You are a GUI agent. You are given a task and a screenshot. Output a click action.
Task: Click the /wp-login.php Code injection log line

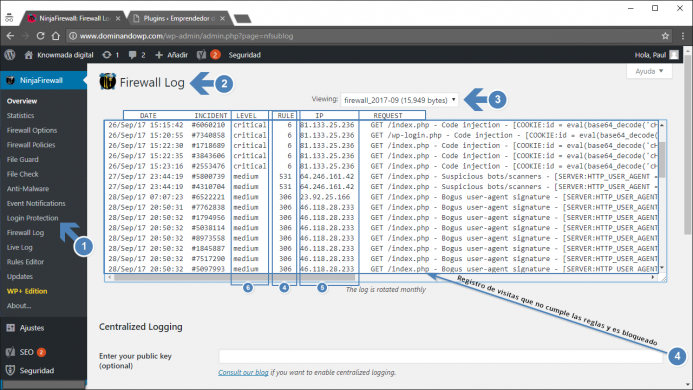click(x=382, y=135)
